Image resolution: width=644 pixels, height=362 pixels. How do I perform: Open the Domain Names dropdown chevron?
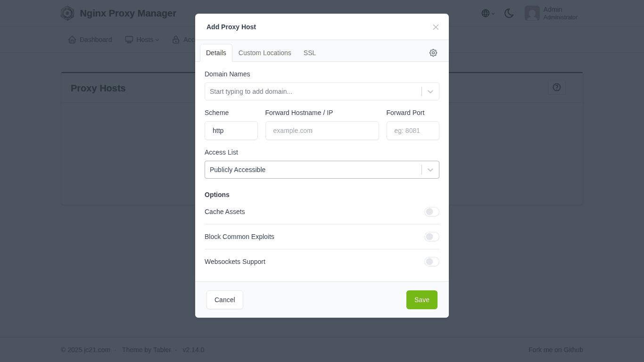(430, 91)
